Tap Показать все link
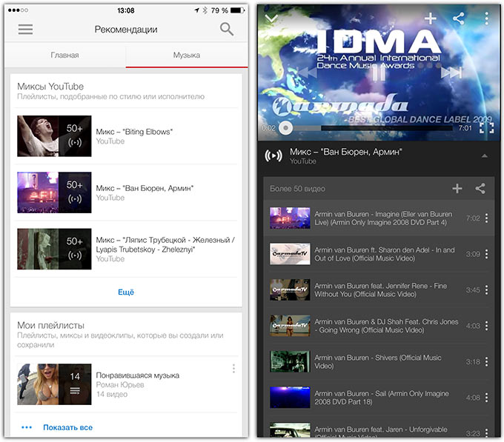Screen dimensions: 504x442 coord(68,427)
